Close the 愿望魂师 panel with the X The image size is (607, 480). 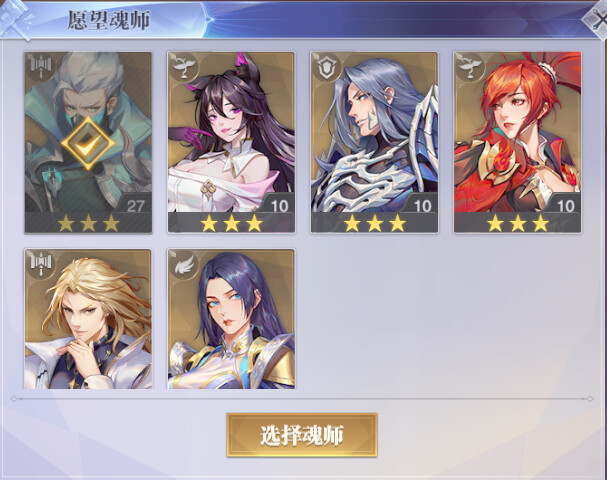click(597, 19)
